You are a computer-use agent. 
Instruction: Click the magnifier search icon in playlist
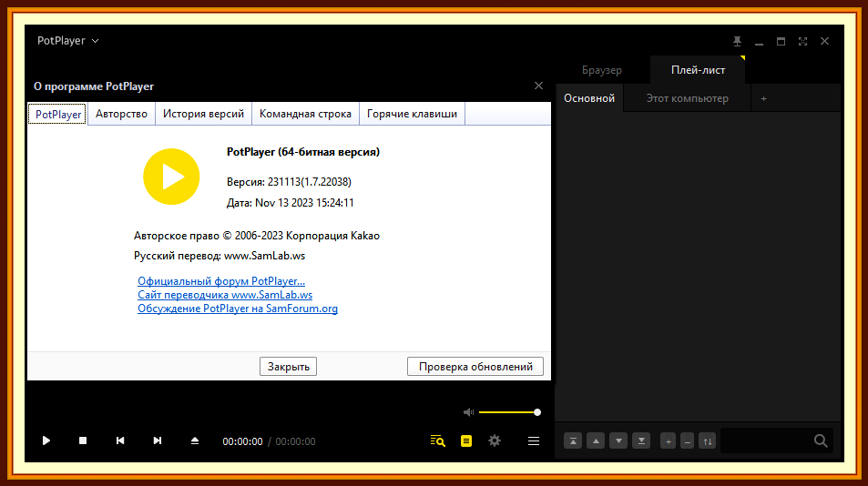tap(821, 440)
